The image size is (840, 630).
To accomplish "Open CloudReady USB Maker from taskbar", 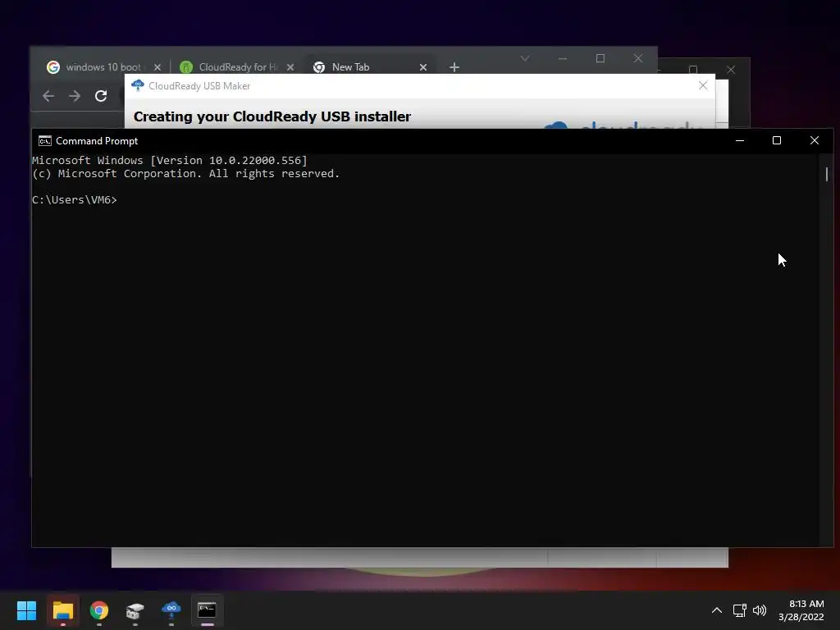I will (x=171, y=610).
